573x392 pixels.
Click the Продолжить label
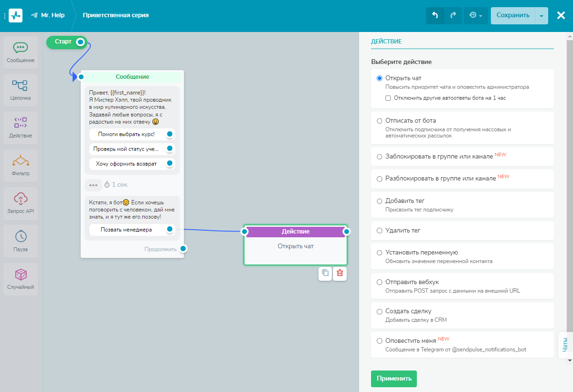[x=160, y=249]
